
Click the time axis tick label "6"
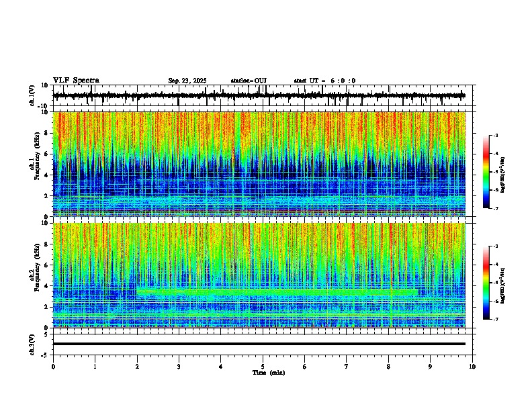click(x=305, y=367)
